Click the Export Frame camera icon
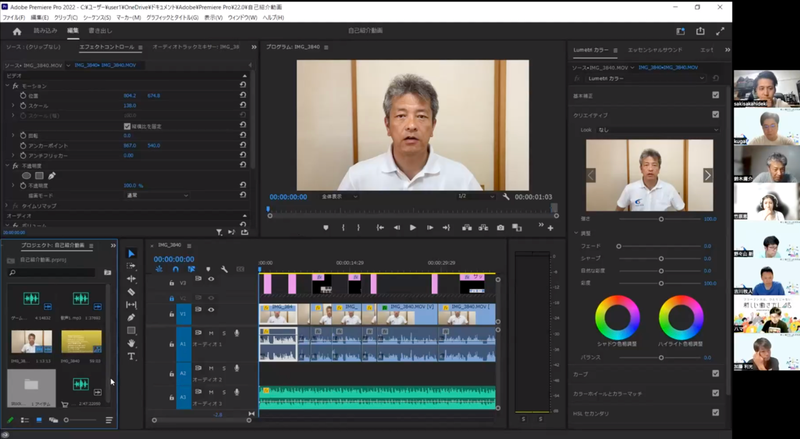This screenshot has height=439, width=800. click(x=501, y=227)
